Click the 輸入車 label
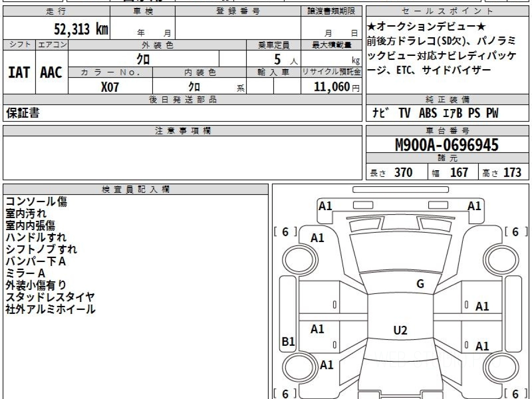The width and height of the screenshot is (532, 399). coord(274,72)
